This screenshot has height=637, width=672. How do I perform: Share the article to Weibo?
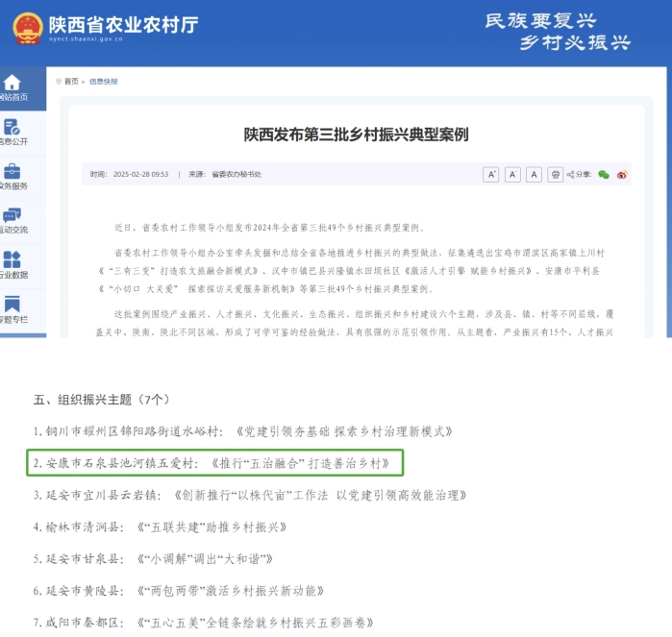pyautogui.click(x=622, y=175)
